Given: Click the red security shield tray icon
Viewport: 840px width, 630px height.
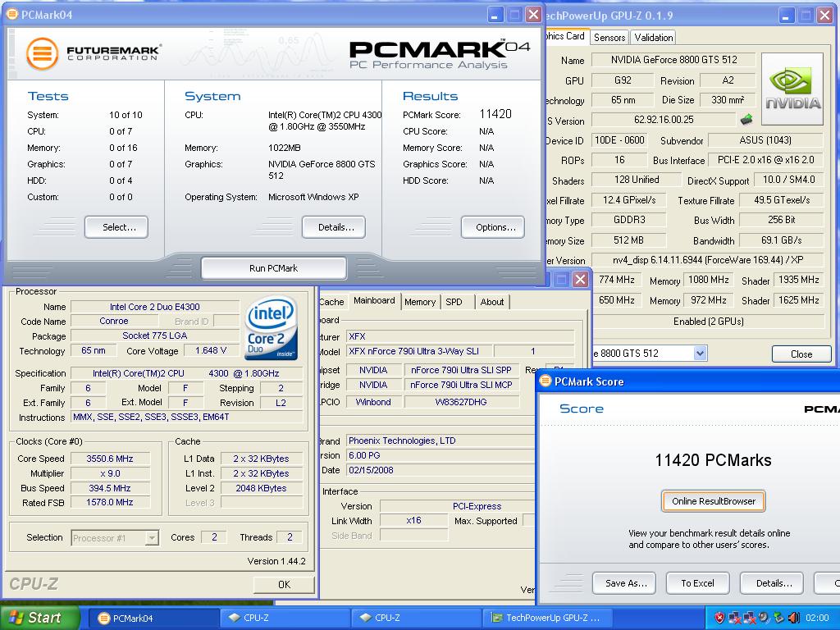Looking at the screenshot, I should (x=719, y=619).
